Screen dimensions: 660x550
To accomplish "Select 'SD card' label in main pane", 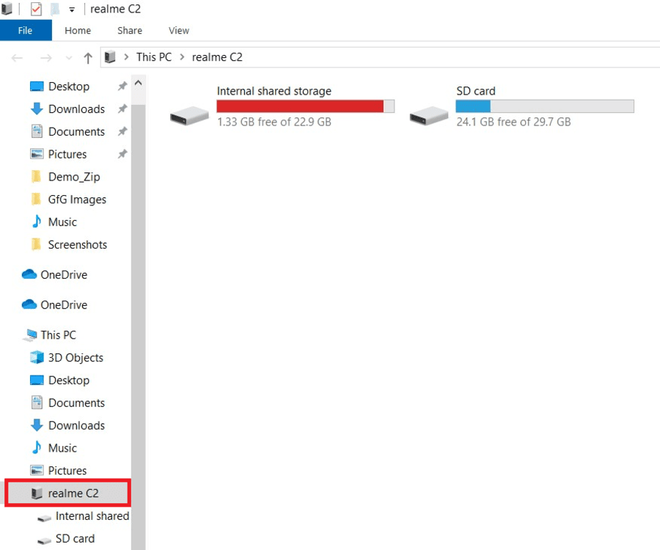I will pyautogui.click(x=476, y=91).
